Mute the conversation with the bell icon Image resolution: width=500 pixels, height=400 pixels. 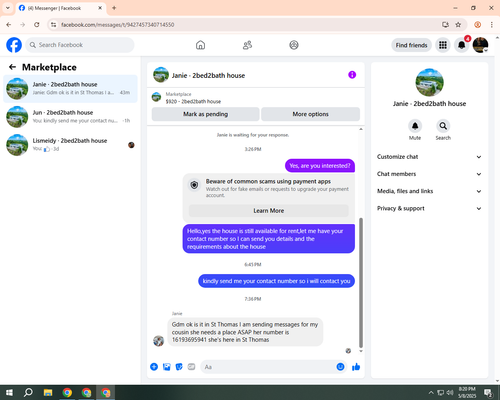click(415, 126)
